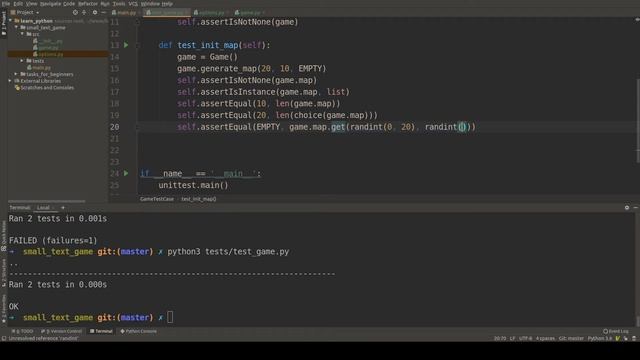
Task: Run main block via gutter arrow at line 24
Action: click(x=126, y=173)
